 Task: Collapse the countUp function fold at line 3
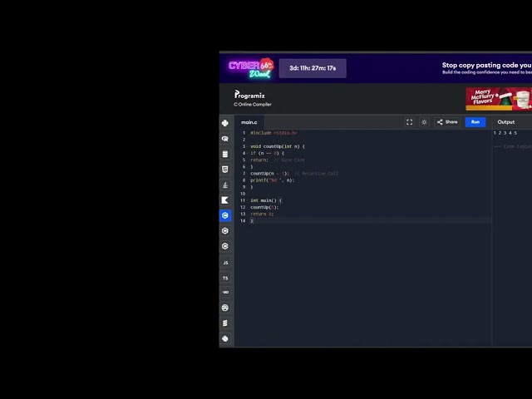(248, 146)
